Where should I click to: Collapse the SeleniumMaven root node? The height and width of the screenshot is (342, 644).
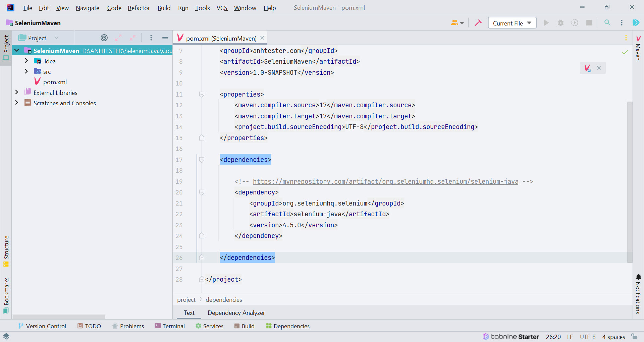(17, 51)
